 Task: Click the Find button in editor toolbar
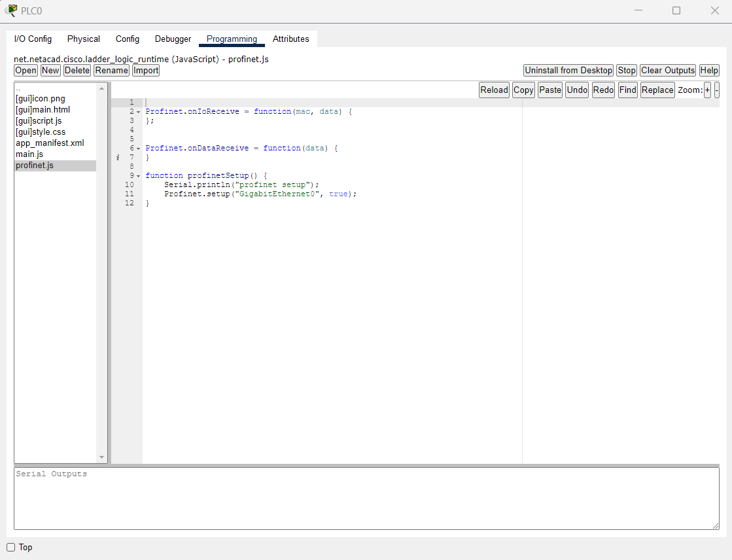click(x=627, y=90)
